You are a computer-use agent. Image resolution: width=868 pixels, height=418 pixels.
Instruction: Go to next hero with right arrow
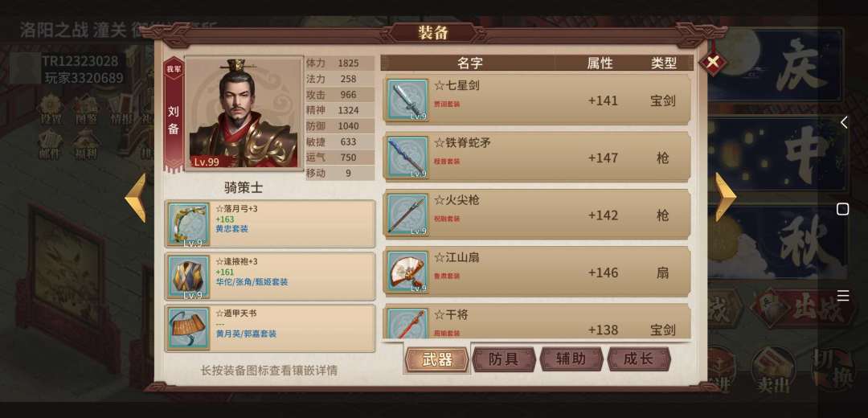click(x=726, y=197)
